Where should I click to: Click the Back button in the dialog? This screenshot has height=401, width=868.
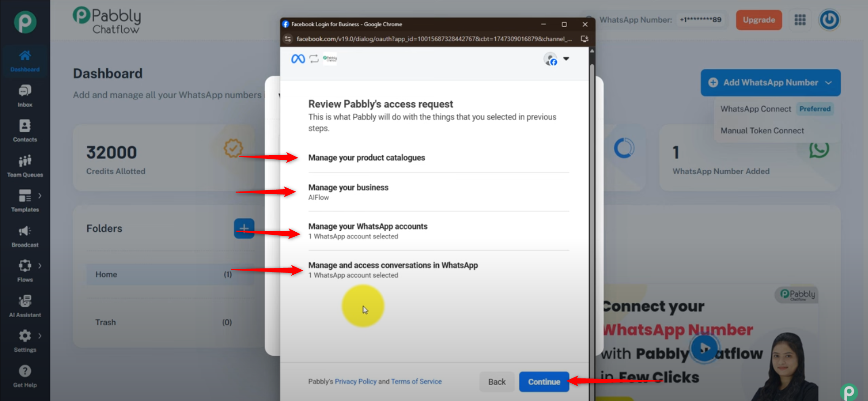[497, 382]
